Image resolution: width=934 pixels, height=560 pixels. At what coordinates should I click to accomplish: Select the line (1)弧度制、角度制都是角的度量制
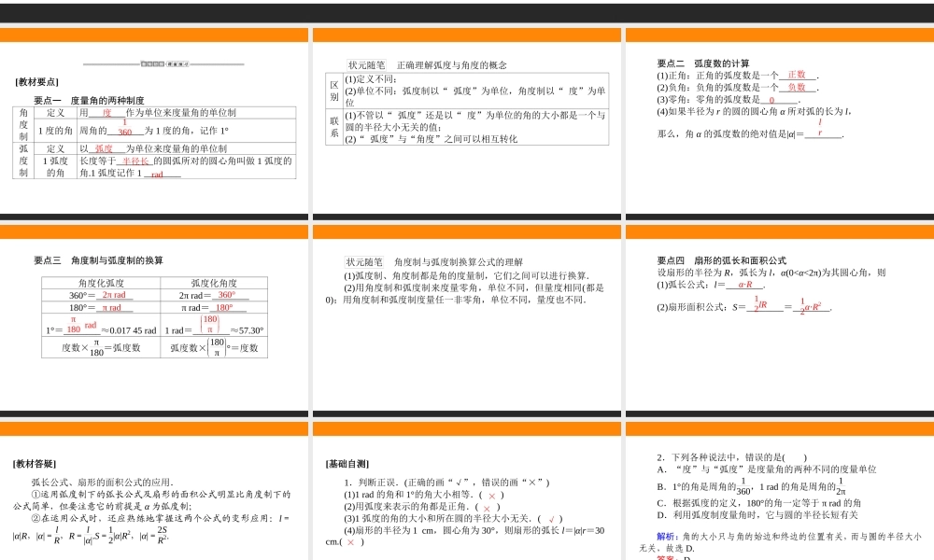coord(467,276)
